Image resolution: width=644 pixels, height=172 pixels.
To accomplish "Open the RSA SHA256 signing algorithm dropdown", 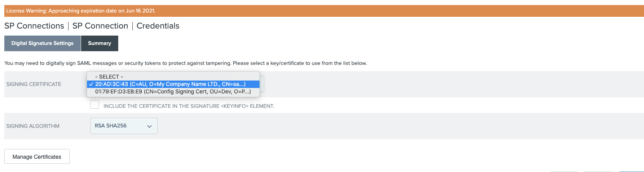I will 124,126.
